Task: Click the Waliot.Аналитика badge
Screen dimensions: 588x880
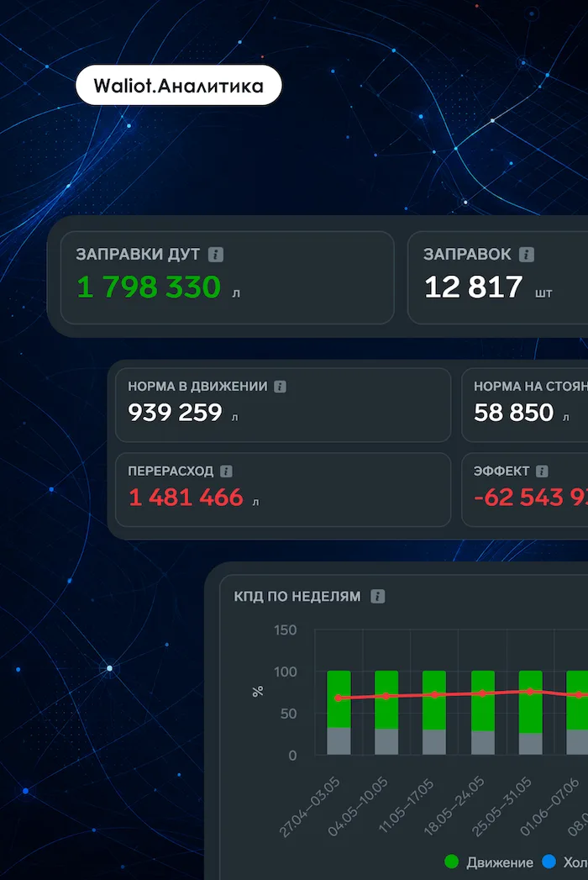Action: [178, 85]
